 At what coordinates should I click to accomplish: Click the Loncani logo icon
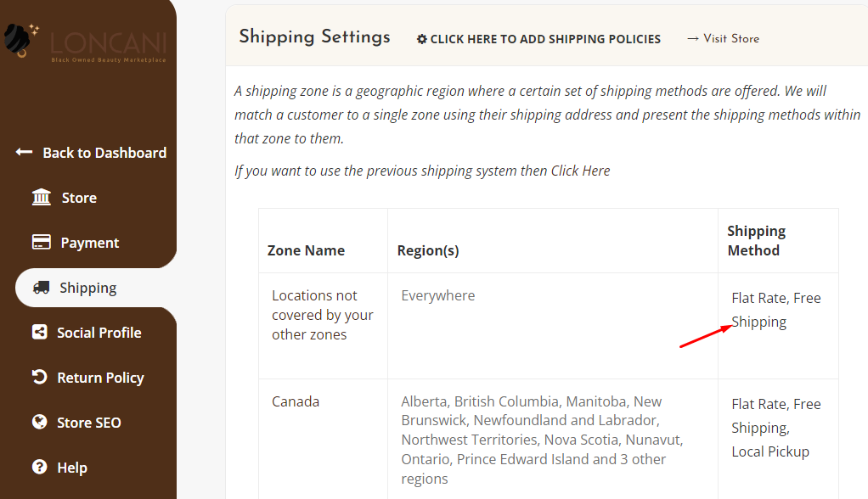pyautogui.click(x=21, y=41)
